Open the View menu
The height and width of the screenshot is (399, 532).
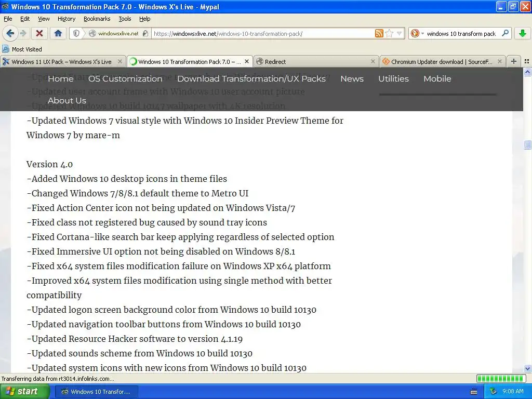tap(44, 19)
